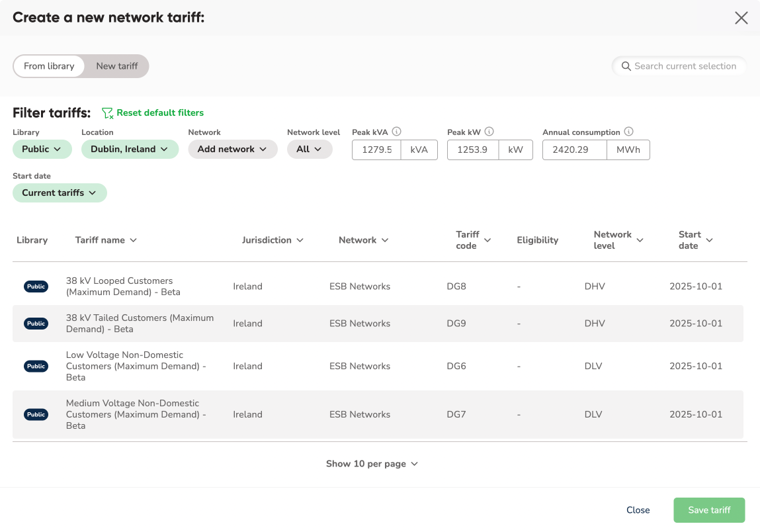Screen dimensions: 760x532
Task: Click Public badge of 38 kV Looped row
Action: pyautogui.click(x=36, y=287)
